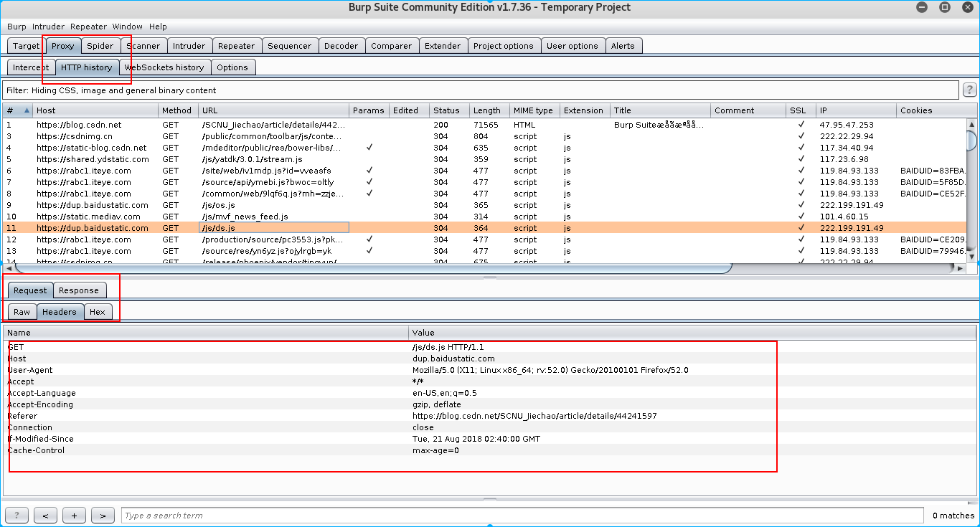
Task: Switch to the Hex view tab
Action: [x=98, y=312]
